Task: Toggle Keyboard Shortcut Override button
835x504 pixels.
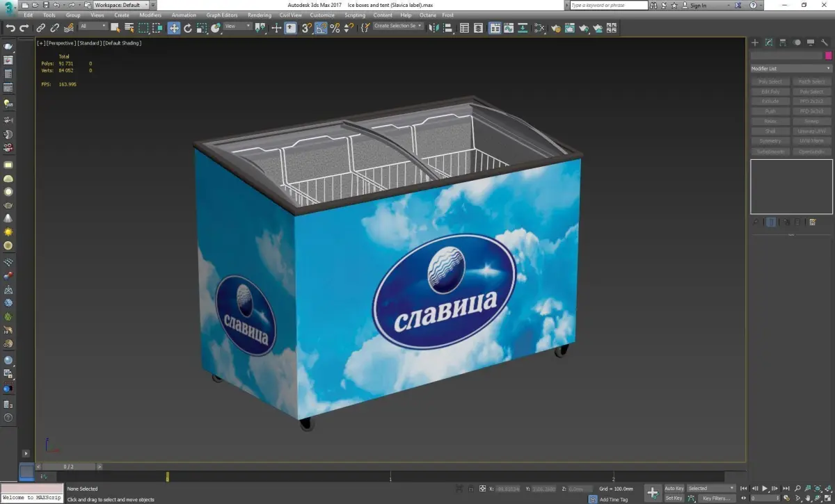Action: (x=291, y=29)
